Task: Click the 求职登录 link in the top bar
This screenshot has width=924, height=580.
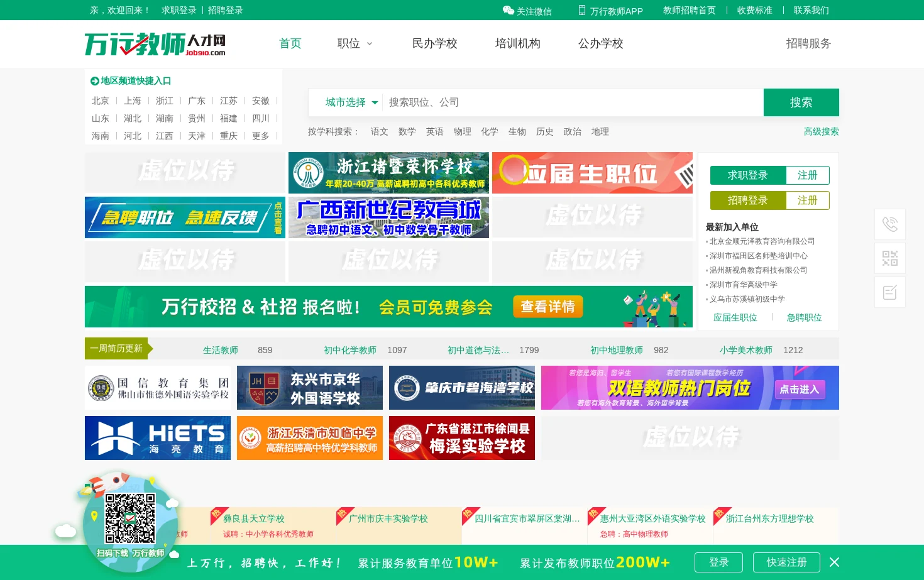Action: pyautogui.click(x=179, y=10)
